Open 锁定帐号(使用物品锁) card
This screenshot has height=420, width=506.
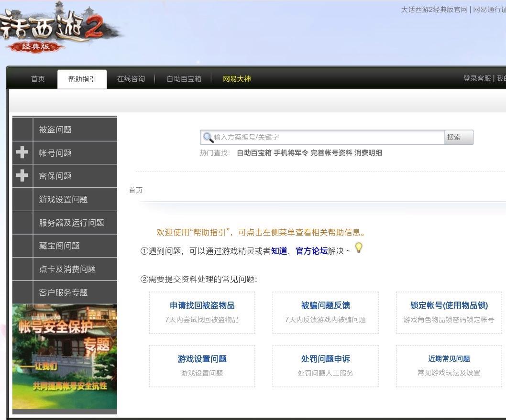[449, 312]
